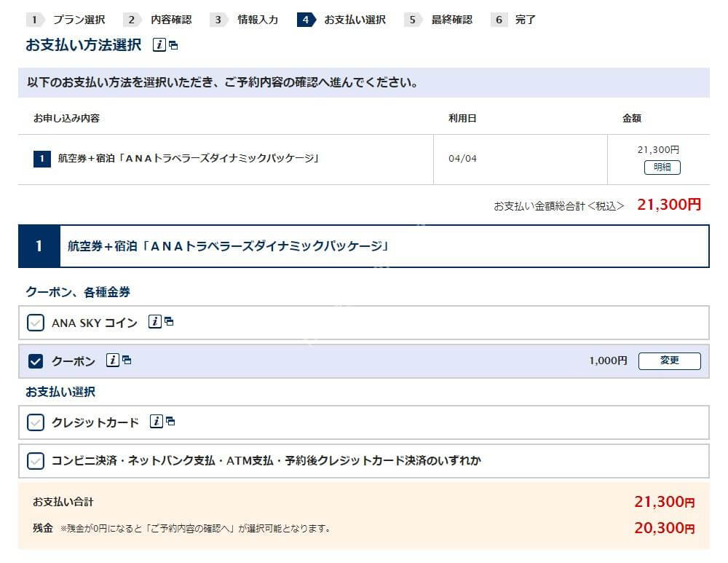Click the 20,300円 remaining balance value

pos(665,528)
